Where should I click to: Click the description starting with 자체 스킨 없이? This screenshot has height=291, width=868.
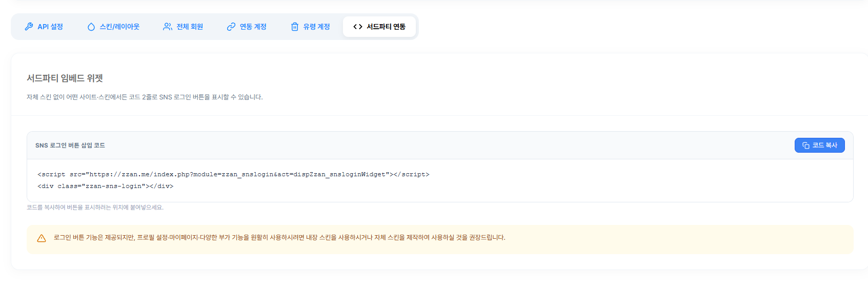(145, 97)
